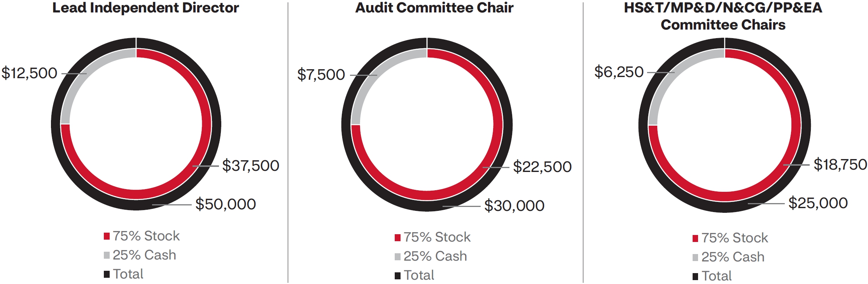Select the $37,500 stock value label
The height and width of the screenshot is (284, 868).
pyautogui.click(x=250, y=166)
